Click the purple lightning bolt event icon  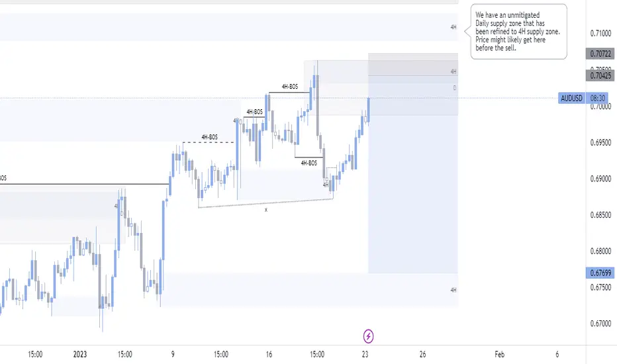pos(369,336)
